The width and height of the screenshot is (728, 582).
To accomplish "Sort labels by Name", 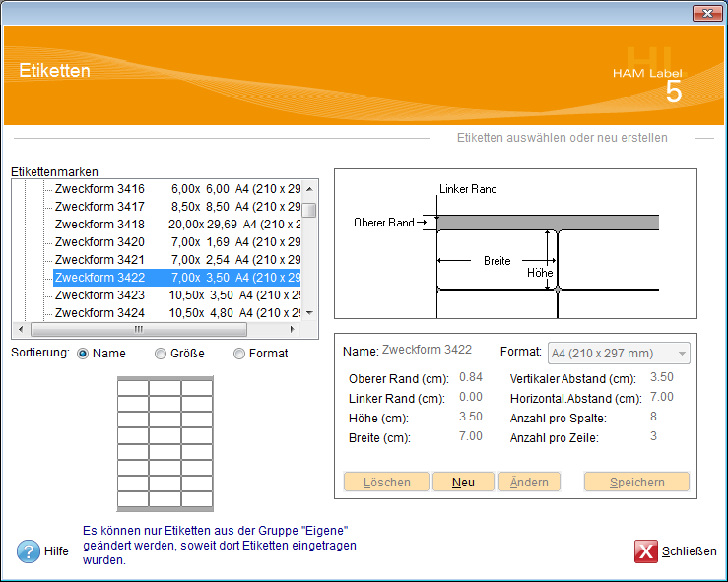I will tap(83, 354).
